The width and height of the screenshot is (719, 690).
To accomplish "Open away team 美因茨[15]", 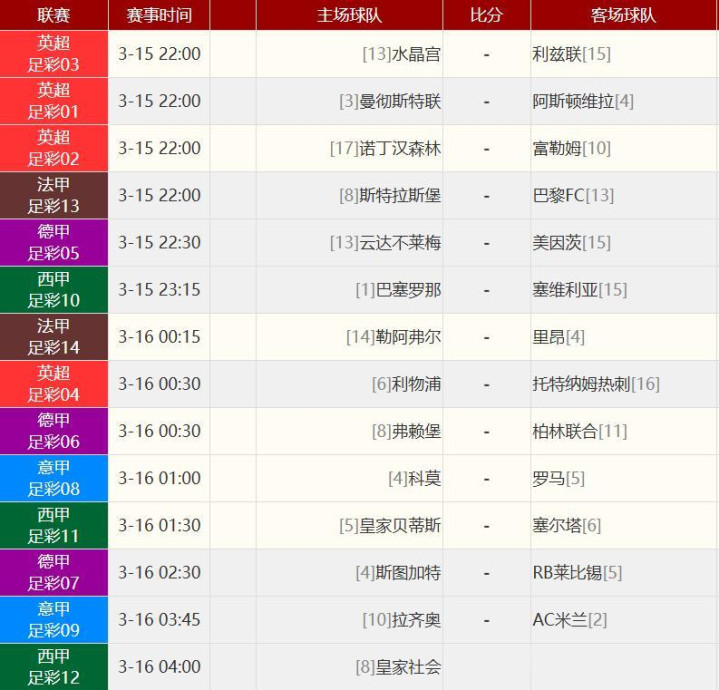I will coord(571,243).
